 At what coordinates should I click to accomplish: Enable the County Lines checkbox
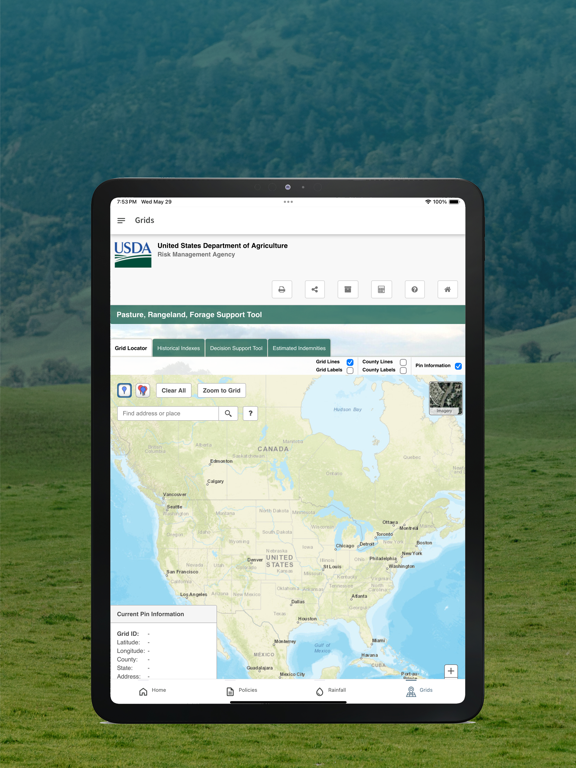pyautogui.click(x=403, y=362)
